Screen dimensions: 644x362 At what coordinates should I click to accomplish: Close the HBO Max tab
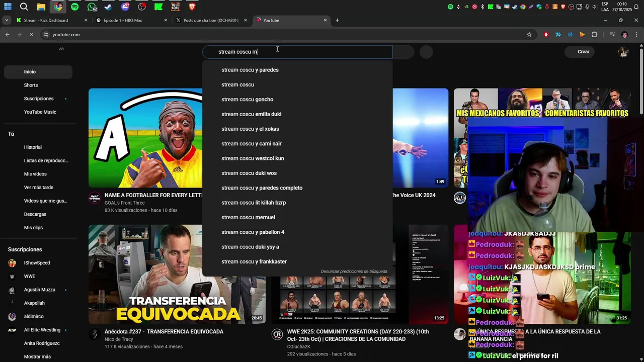166,20
